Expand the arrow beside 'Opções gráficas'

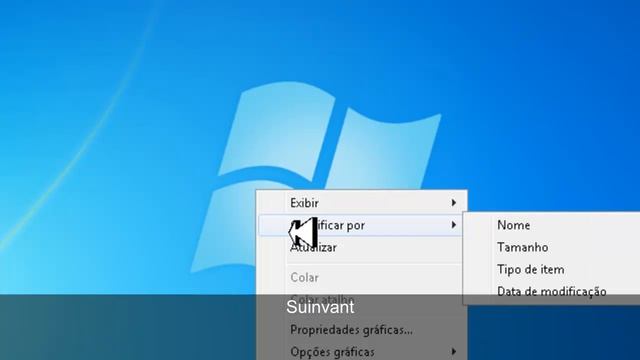pyautogui.click(x=453, y=351)
